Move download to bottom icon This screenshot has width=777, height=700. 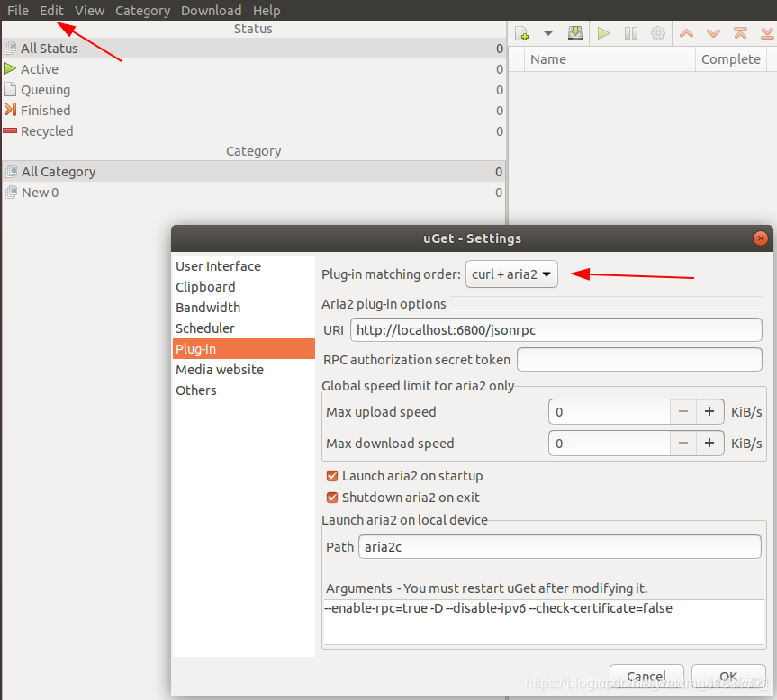768,33
